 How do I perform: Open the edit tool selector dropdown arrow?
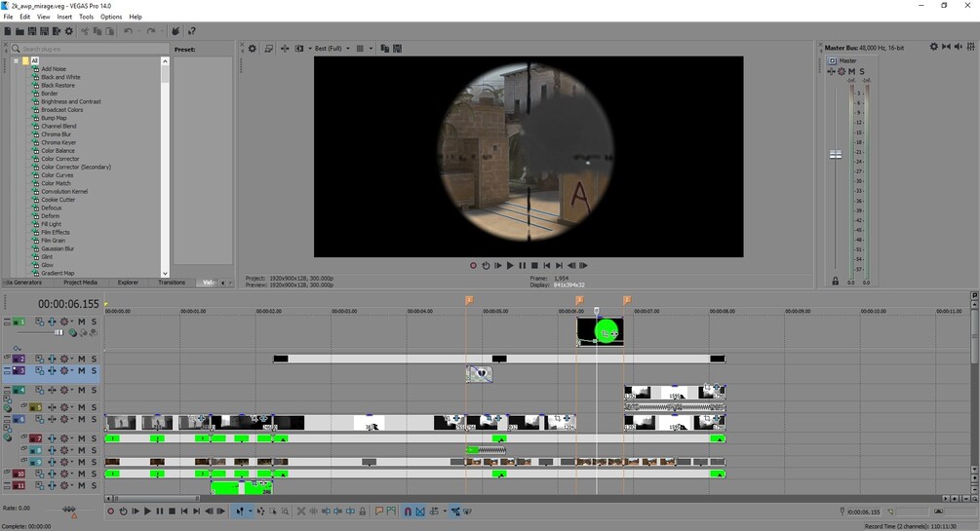tap(250, 511)
